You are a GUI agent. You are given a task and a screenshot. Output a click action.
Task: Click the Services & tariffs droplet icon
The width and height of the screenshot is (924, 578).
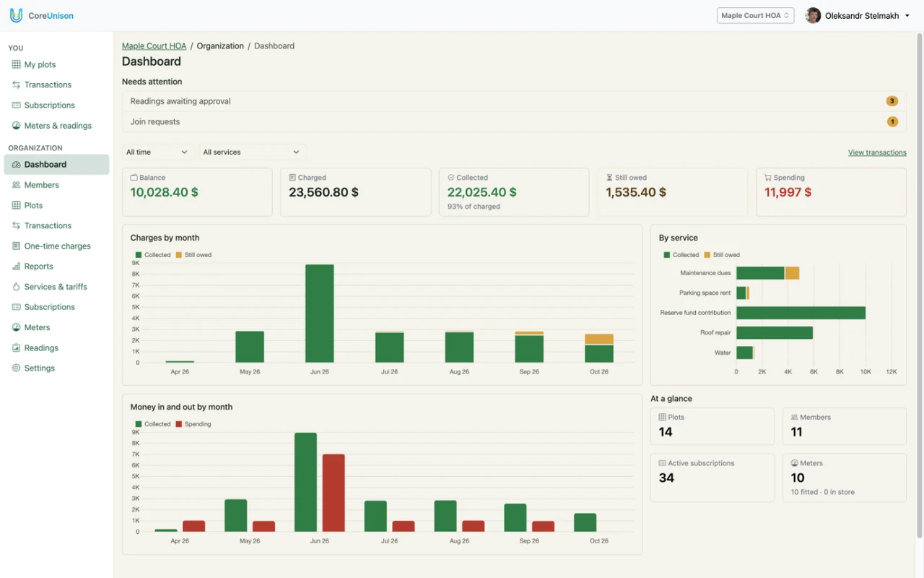(17, 287)
